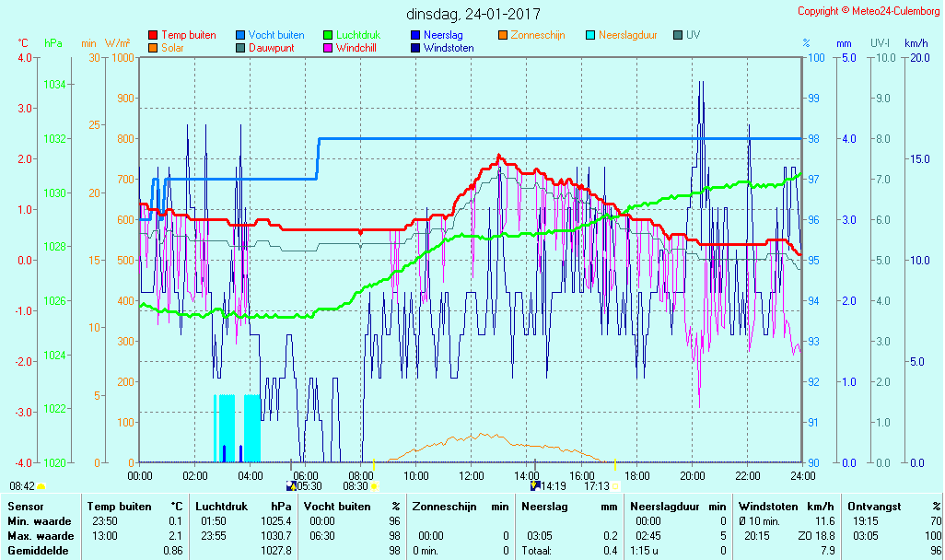Click the moonrise icon beside 05:30
This screenshot has width=945, height=560.
(x=292, y=486)
